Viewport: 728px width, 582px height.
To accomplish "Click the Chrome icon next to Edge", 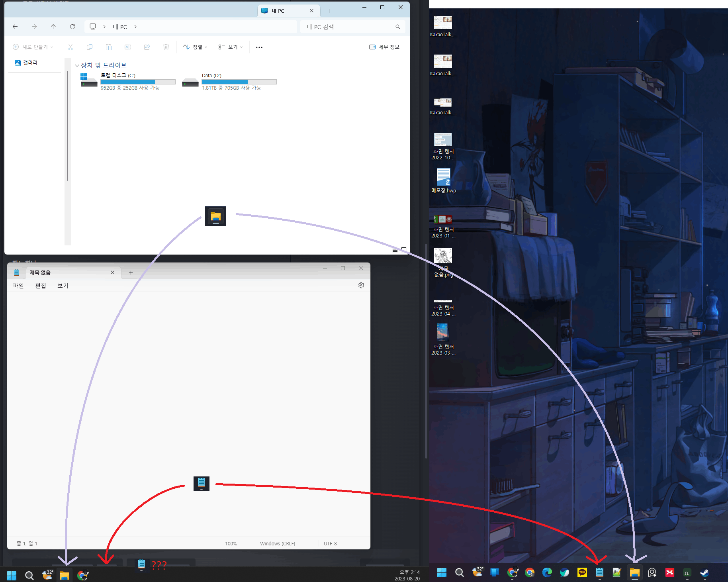I will click(x=530, y=572).
